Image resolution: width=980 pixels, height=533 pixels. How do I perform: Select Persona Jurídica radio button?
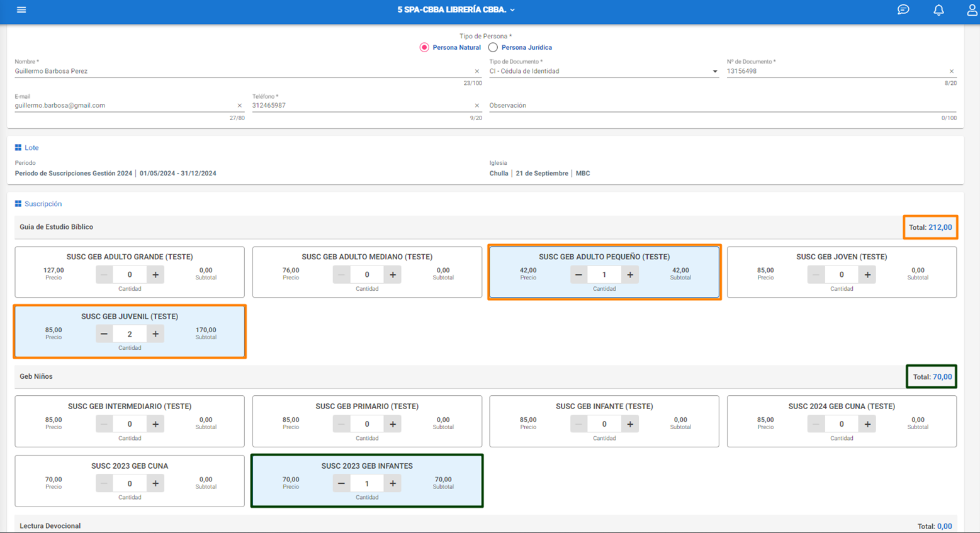[x=493, y=47]
